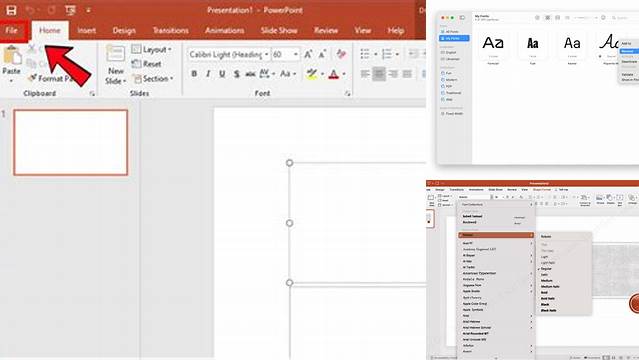Clear all formatting eraser icon
Image resolution: width=639 pixels, height=360 pixels.
click(341, 54)
